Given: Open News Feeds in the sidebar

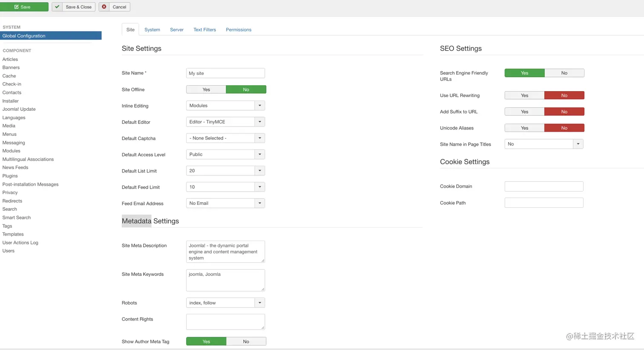Looking at the screenshot, I should coord(15,167).
